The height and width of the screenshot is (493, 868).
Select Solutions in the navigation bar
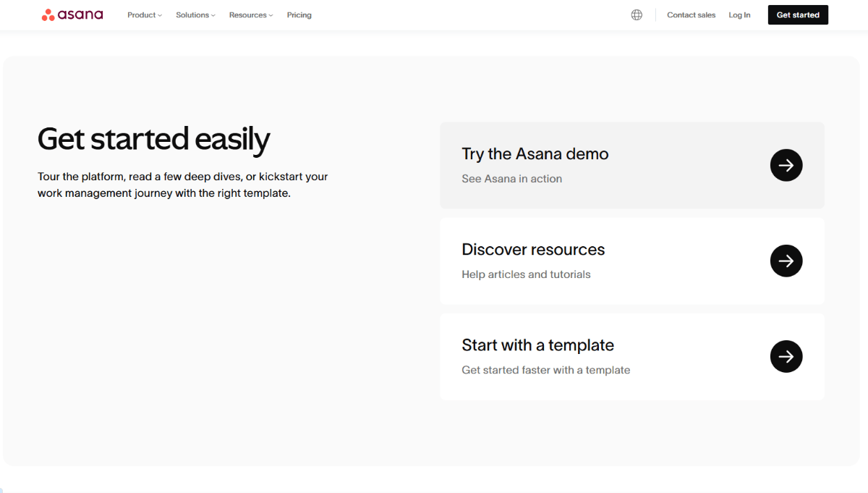click(x=195, y=14)
